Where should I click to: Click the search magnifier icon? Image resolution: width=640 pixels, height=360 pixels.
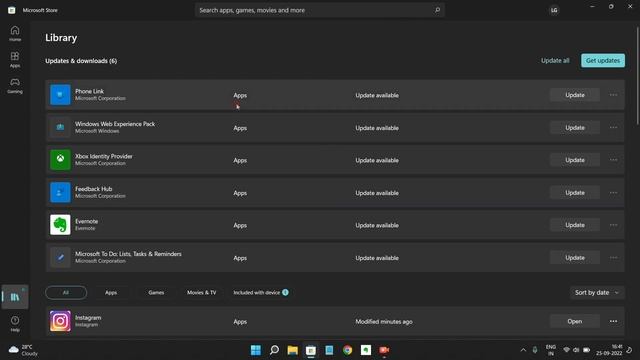tap(437, 10)
